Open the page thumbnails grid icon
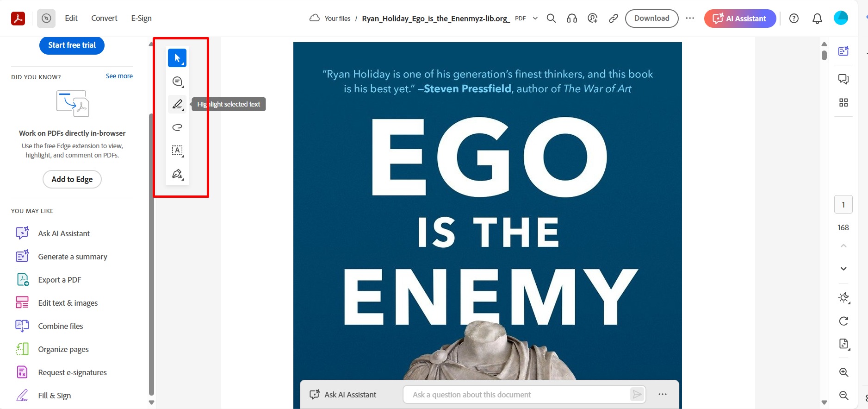 (843, 102)
